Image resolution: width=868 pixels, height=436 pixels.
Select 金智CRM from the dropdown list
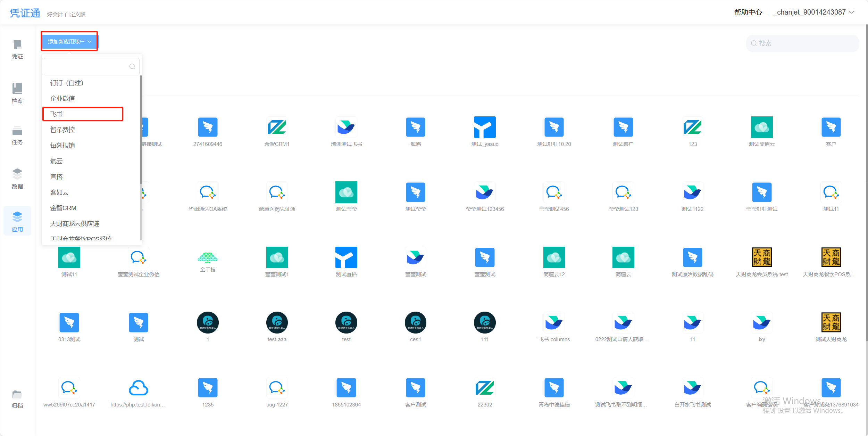click(x=91, y=208)
